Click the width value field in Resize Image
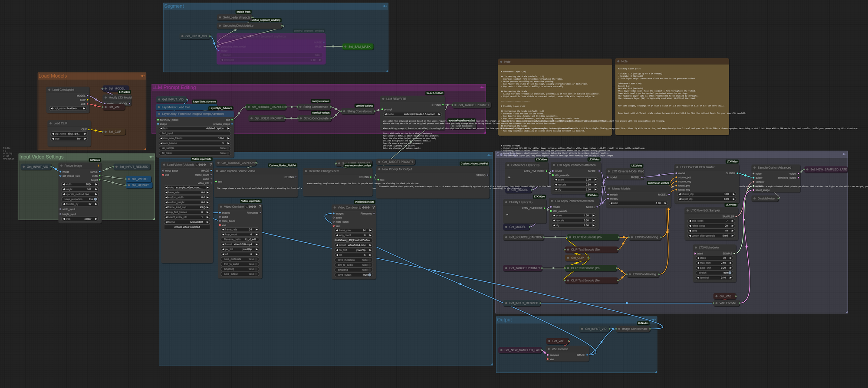The image size is (868, 388). click(x=80, y=184)
